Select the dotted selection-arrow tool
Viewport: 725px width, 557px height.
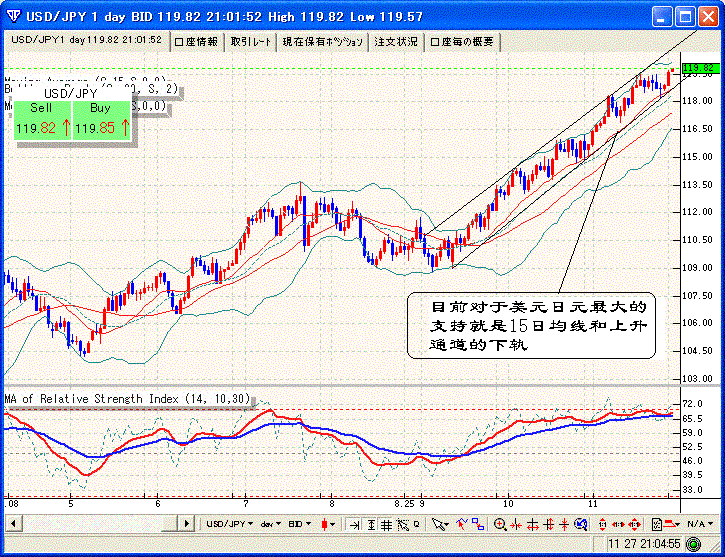pos(403,525)
